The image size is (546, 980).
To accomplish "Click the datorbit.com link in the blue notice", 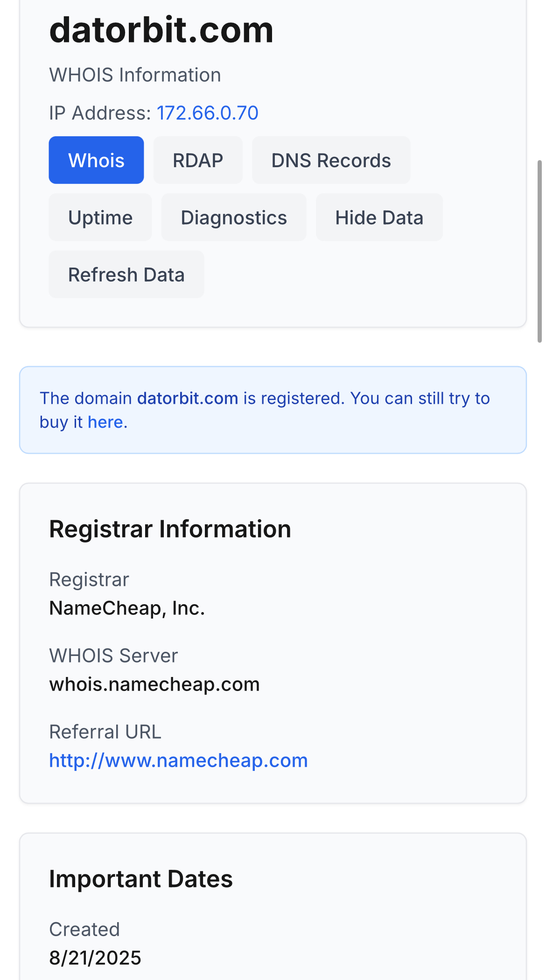I will [188, 398].
